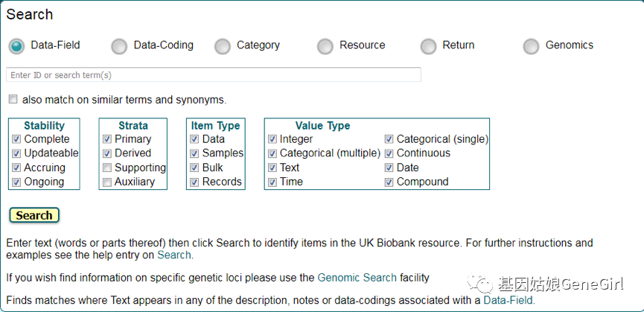Uncheck the Categorical (multiple) value type

[x=272, y=153]
